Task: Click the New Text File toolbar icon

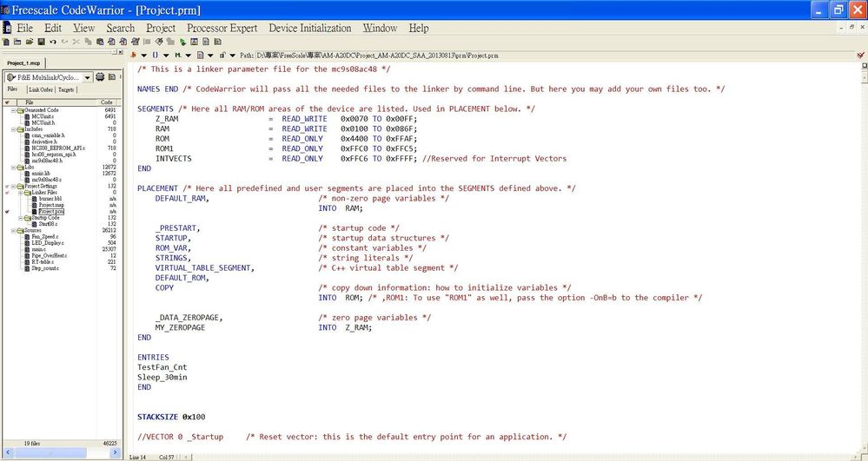Action: point(6,42)
